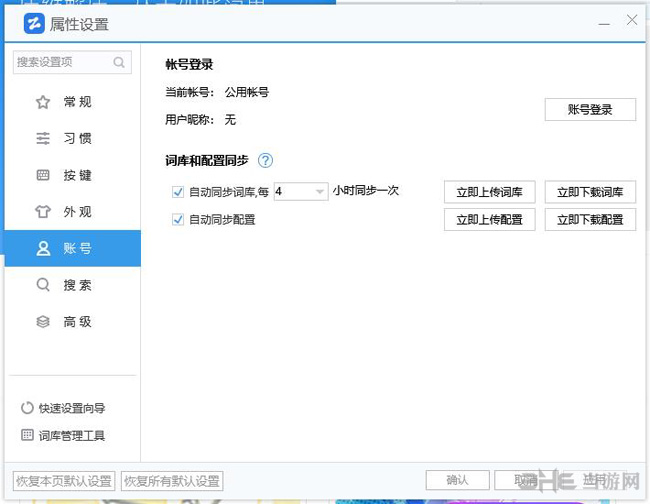The image size is (650, 504).
Task: Click the 用户昵称 value 无
Action: point(230,120)
